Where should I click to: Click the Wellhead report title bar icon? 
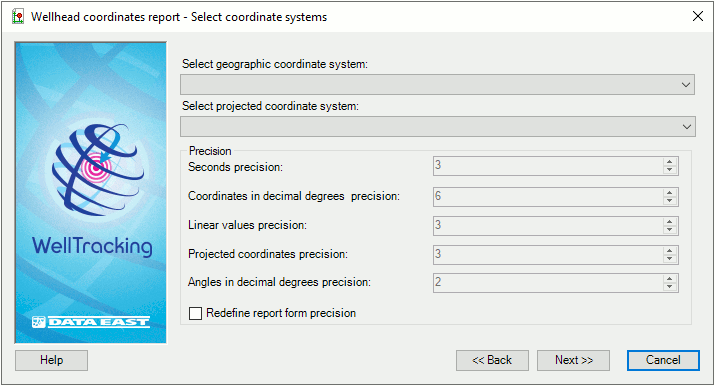(x=18, y=17)
